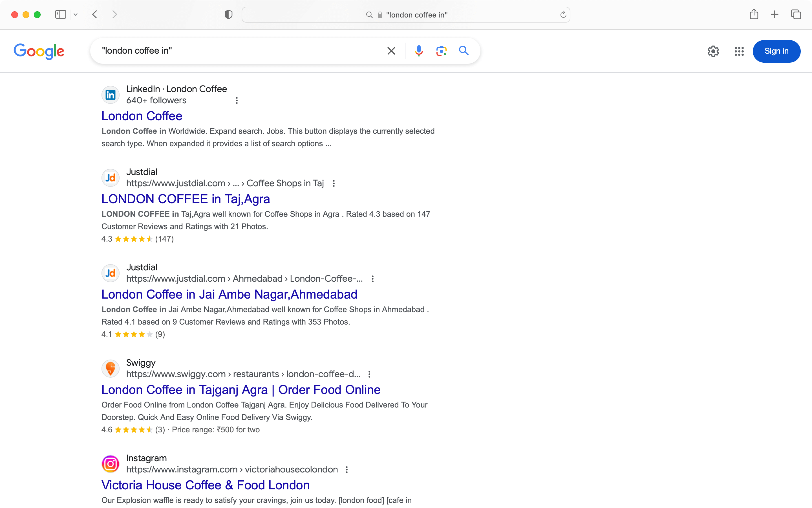Click 'Price range: ₹500 for two' text

point(216,430)
